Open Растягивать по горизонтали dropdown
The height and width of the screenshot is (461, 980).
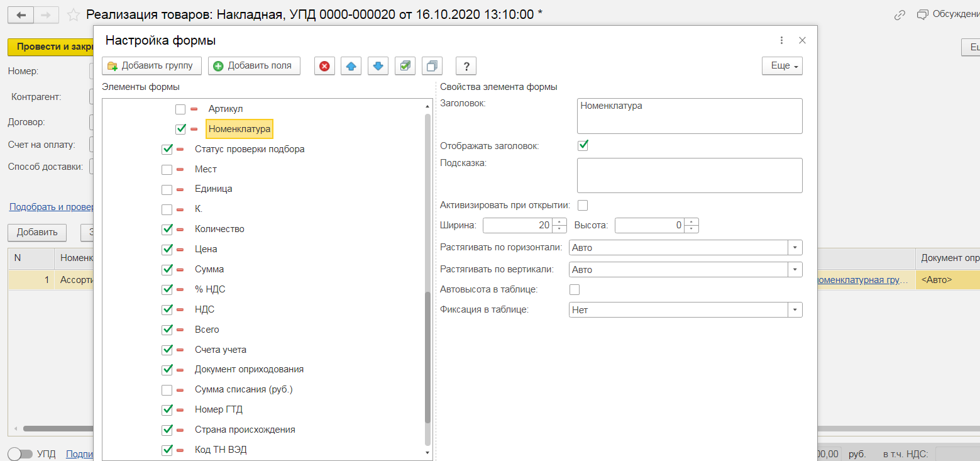pos(795,248)
